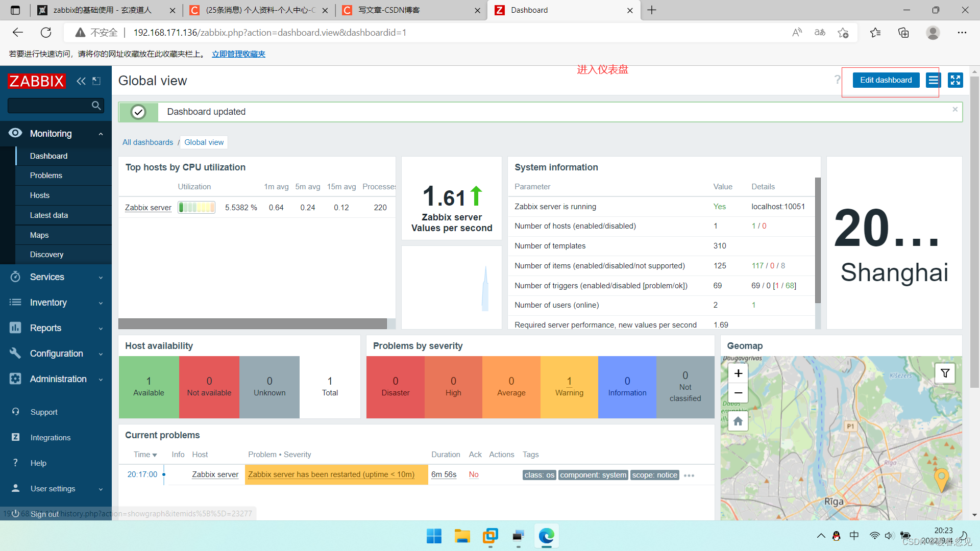Click Global view breadcrumb link
Image resolution: width=980 pixels, height=551 pixels.
click(204, 142)
